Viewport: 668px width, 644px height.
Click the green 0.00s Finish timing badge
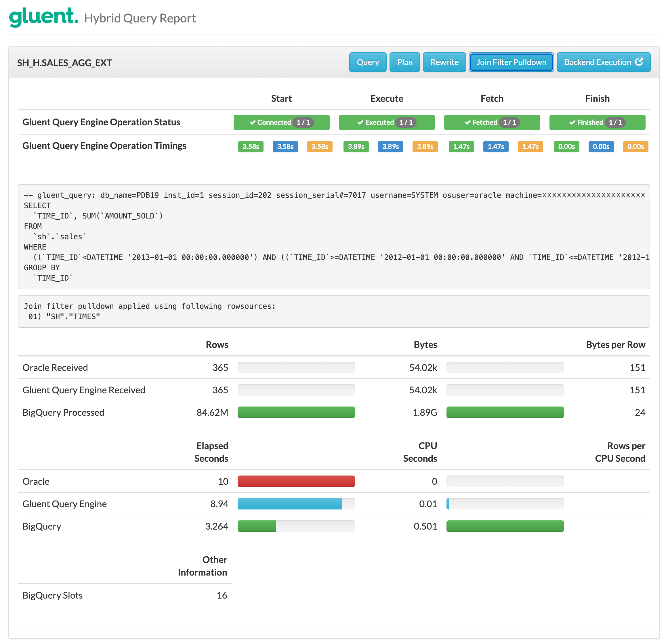point(567,146)
